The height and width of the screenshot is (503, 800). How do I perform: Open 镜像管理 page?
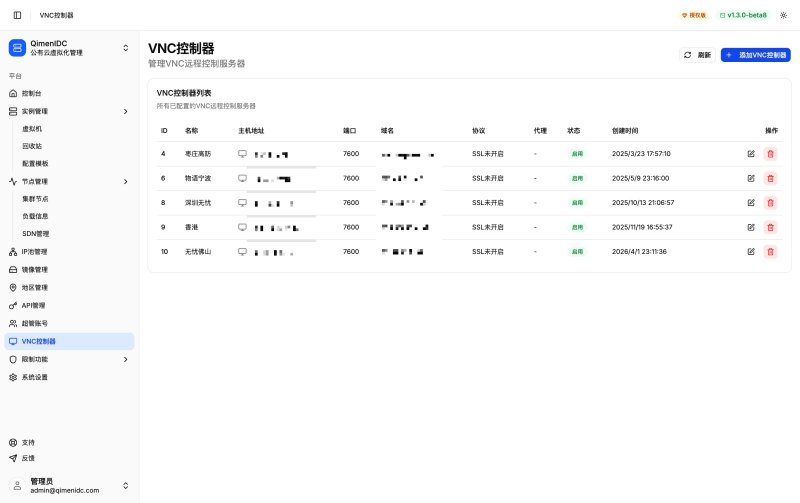[x=69, y=269]
